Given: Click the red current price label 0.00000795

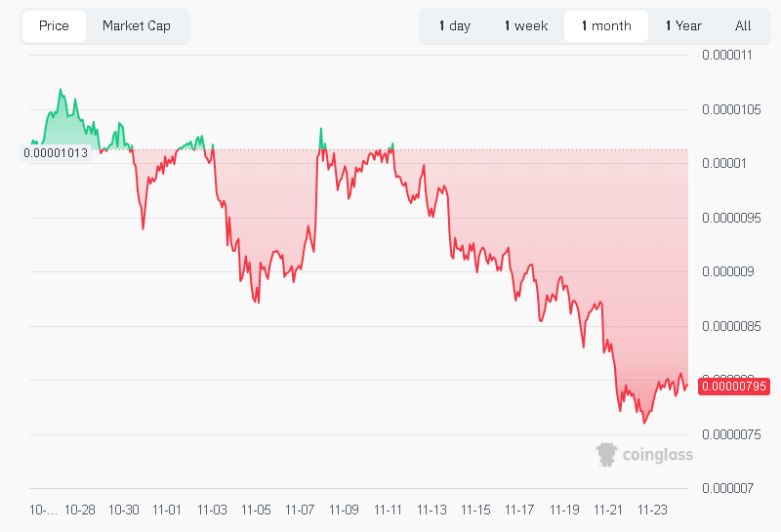Looking at the screenshot, I should click(x=728, y=387).
